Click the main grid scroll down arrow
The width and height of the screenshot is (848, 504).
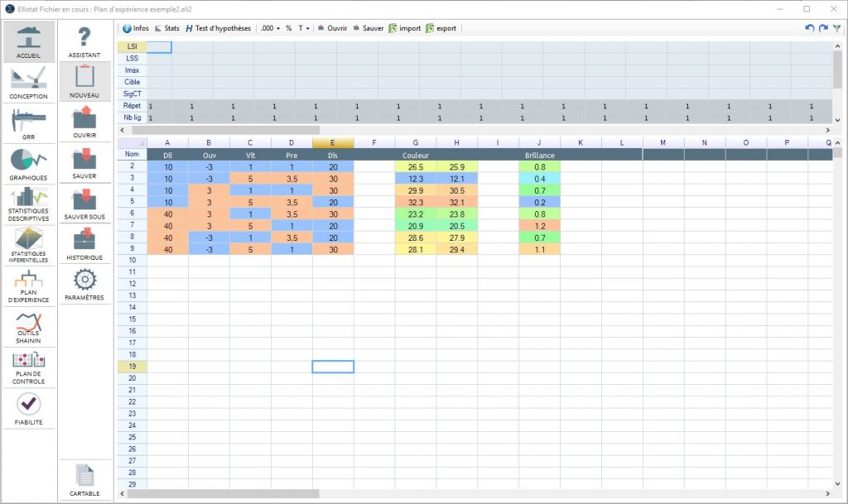[838, 484]
